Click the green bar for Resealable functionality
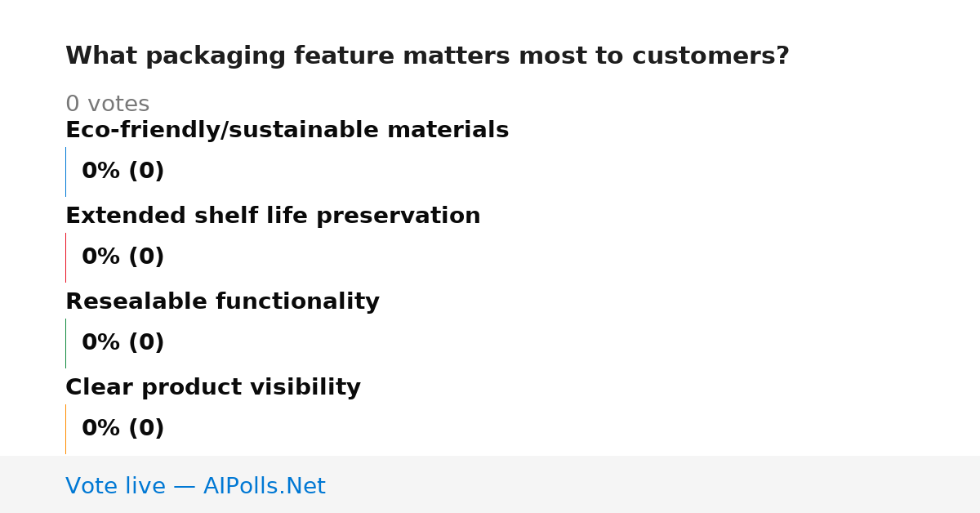Screen dimensions: 980x513 pyautogui.click(x=65, y=343)
